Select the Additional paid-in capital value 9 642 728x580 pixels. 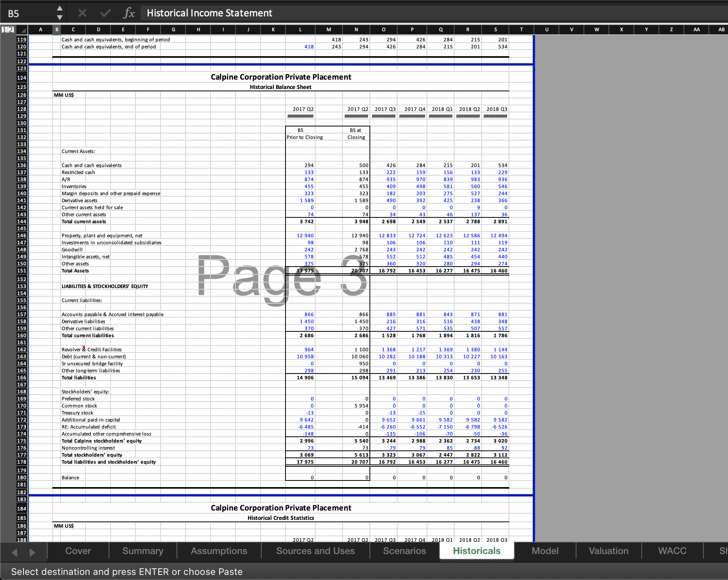pos(300,420)
